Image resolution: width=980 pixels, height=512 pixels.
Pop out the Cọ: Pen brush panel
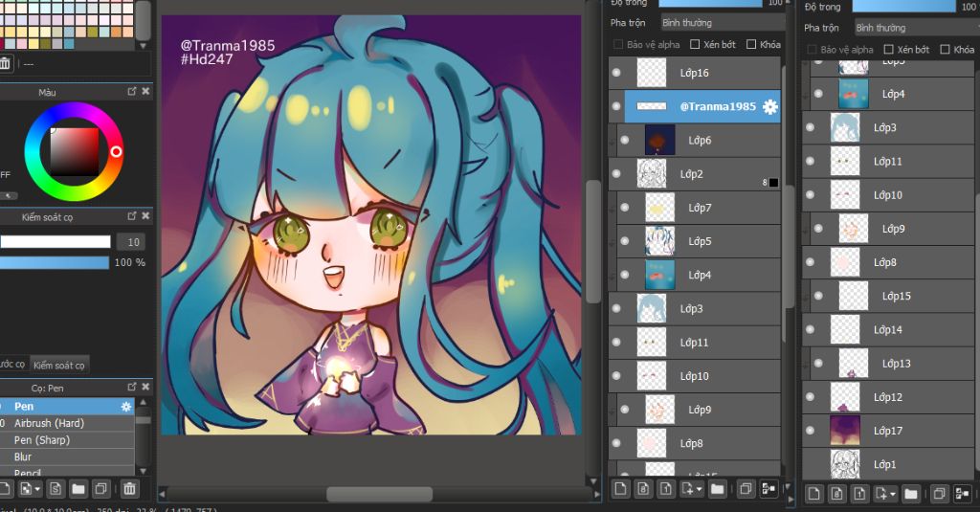tap(132, 387)
